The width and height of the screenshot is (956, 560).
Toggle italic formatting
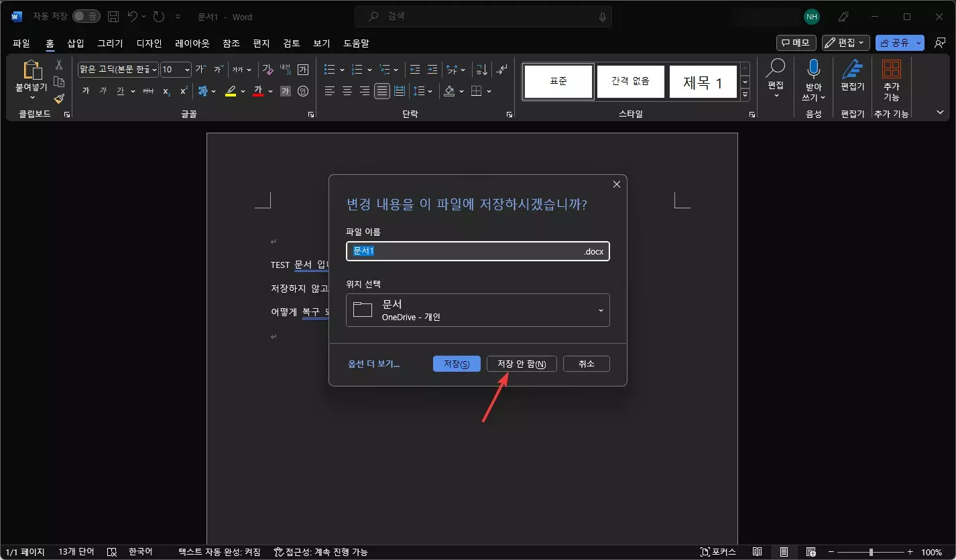[104, 92]
